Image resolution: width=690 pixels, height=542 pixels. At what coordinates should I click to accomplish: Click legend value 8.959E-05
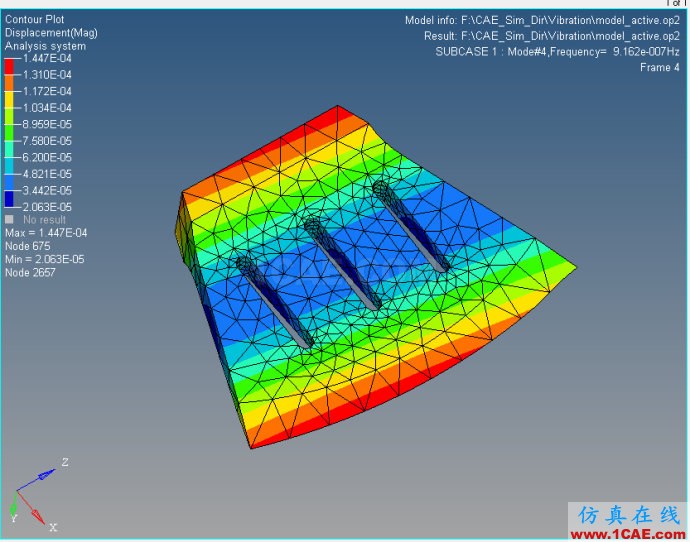click(47, 125)
